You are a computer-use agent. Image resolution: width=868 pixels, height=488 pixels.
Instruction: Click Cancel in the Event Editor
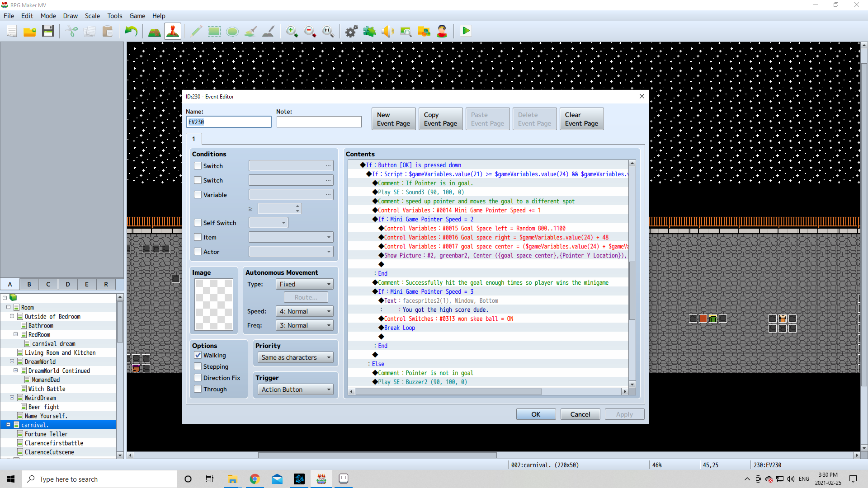[580, 414]
